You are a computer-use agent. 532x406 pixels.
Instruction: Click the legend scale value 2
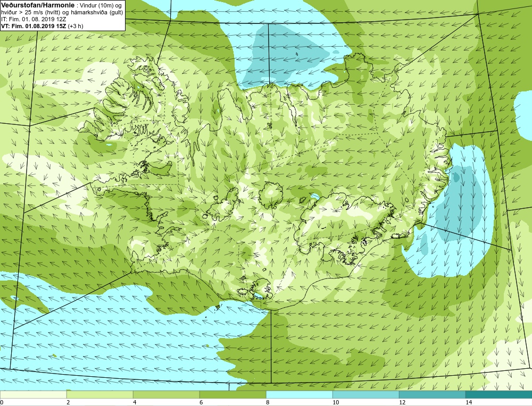click(68, 402)
